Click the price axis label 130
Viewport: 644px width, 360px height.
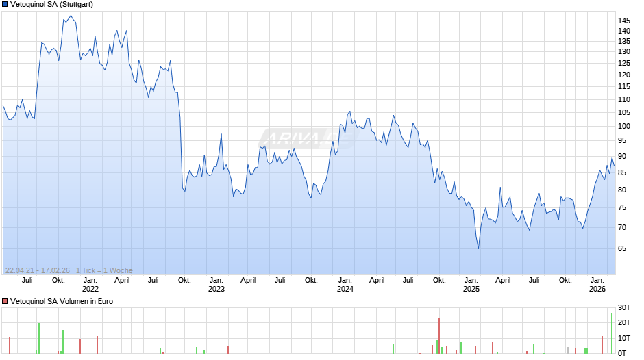click(624, 52)
